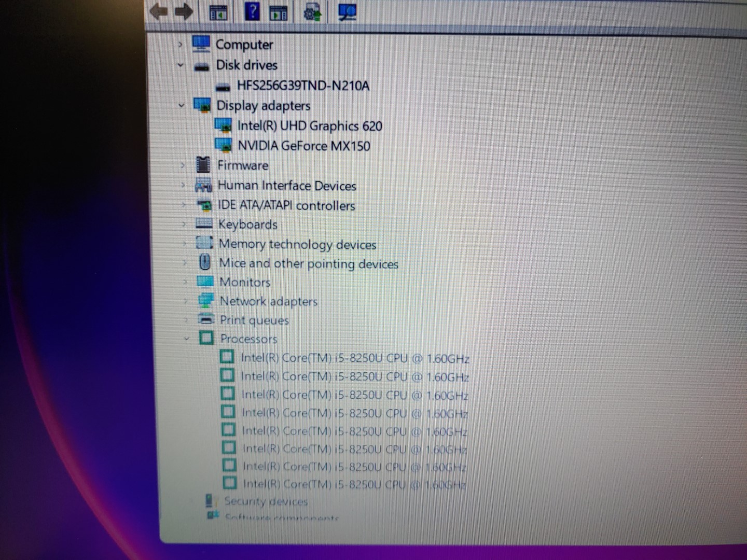The height and width of the screenshot is (560, 747).
Task: Click the Security devices icon
Action: click(210, 501)
